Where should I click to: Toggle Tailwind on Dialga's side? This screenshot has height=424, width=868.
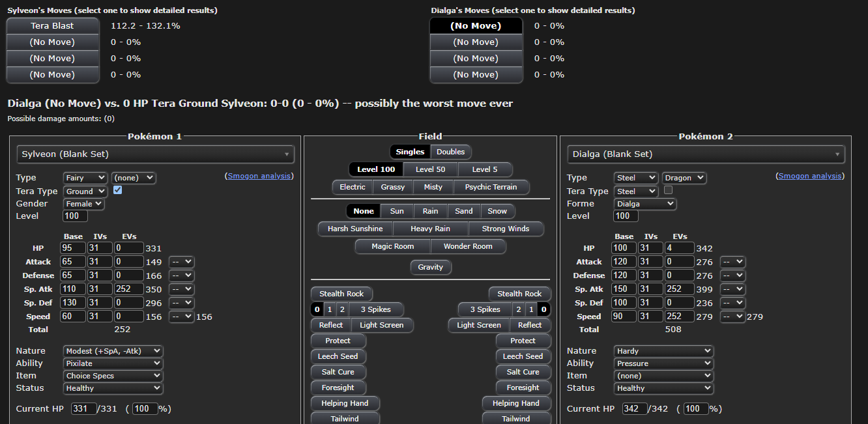pos(516,419)
